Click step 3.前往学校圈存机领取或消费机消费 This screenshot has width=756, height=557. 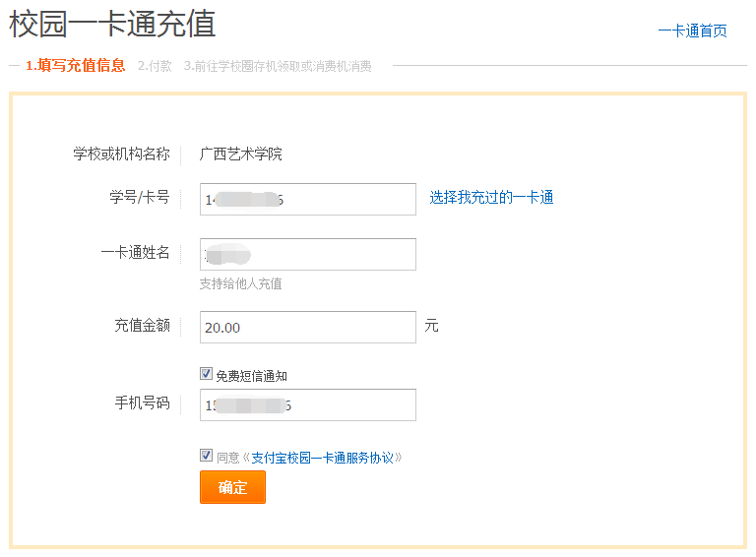coord(278,66)
